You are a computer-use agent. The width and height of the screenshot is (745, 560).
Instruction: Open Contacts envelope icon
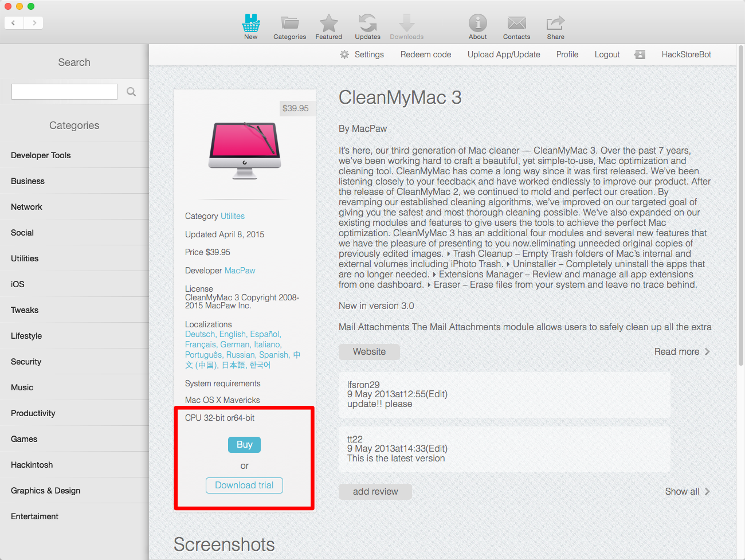517,26
